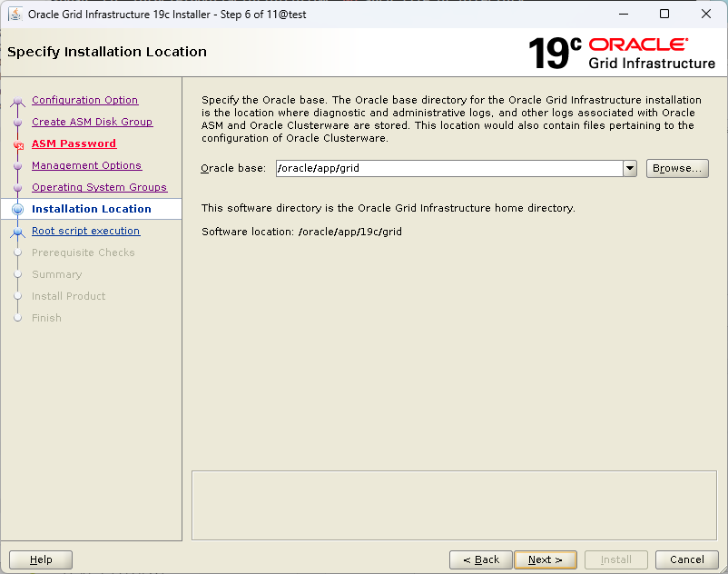Viewport: 728px width, 574px height.
Task: Click the Install Product step label
Action: (x=68, y=296)
